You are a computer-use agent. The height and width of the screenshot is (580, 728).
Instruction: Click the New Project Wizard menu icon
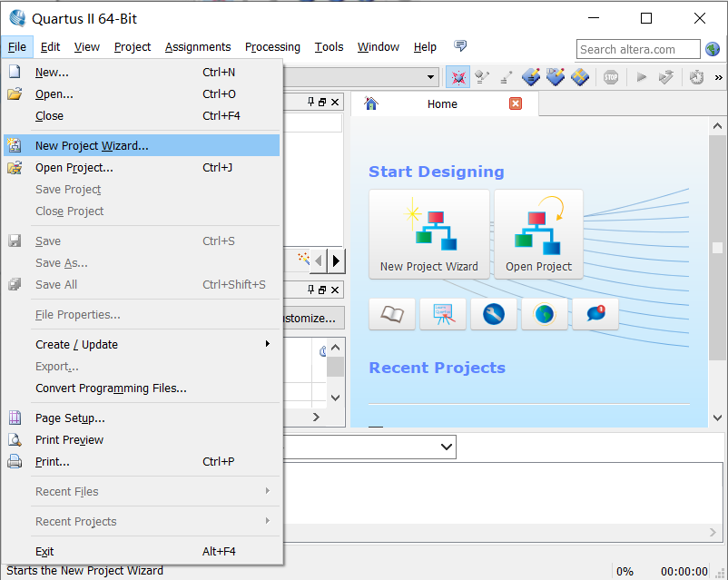(x=15, y=145)
